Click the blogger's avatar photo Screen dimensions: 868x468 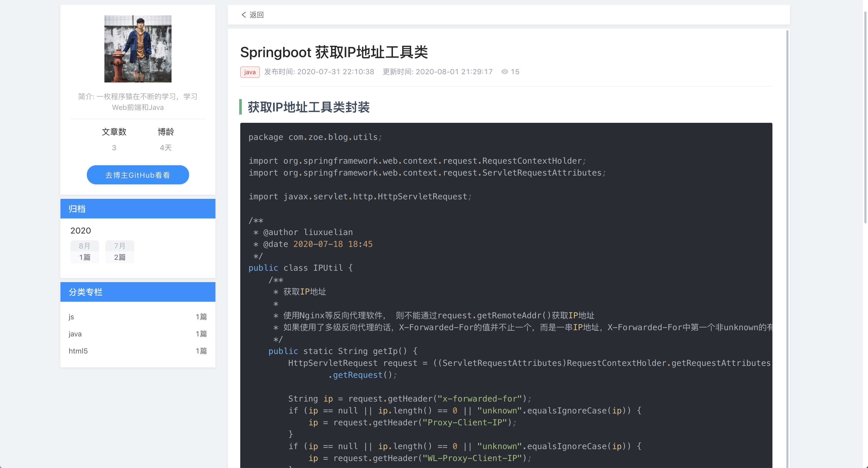coord(137,49)
